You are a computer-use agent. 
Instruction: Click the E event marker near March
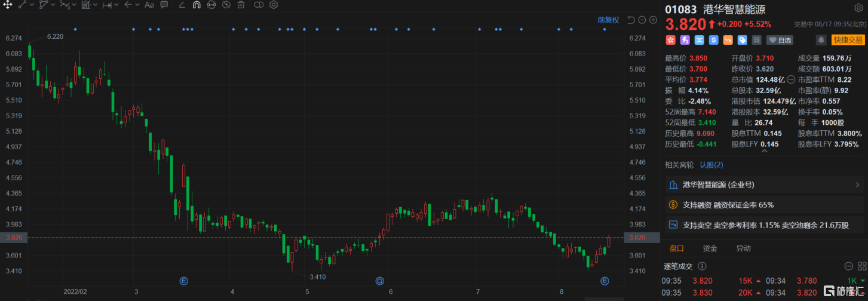pyautogui.click(x=184, y=281)
